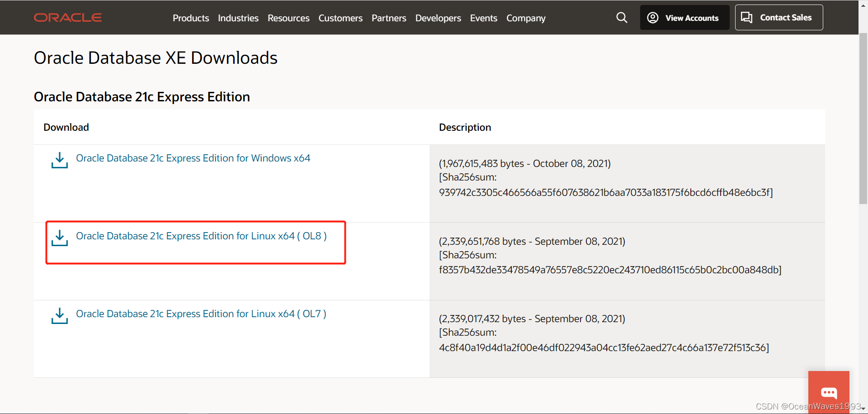
Task: Click the "Download" column header
Action: point(66,127)
